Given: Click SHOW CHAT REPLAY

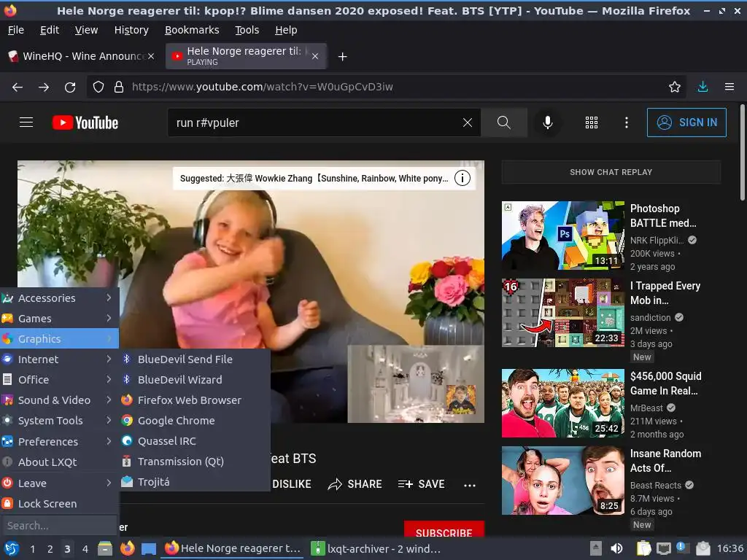Looking at the screenshot, I should tap(611, 172).
